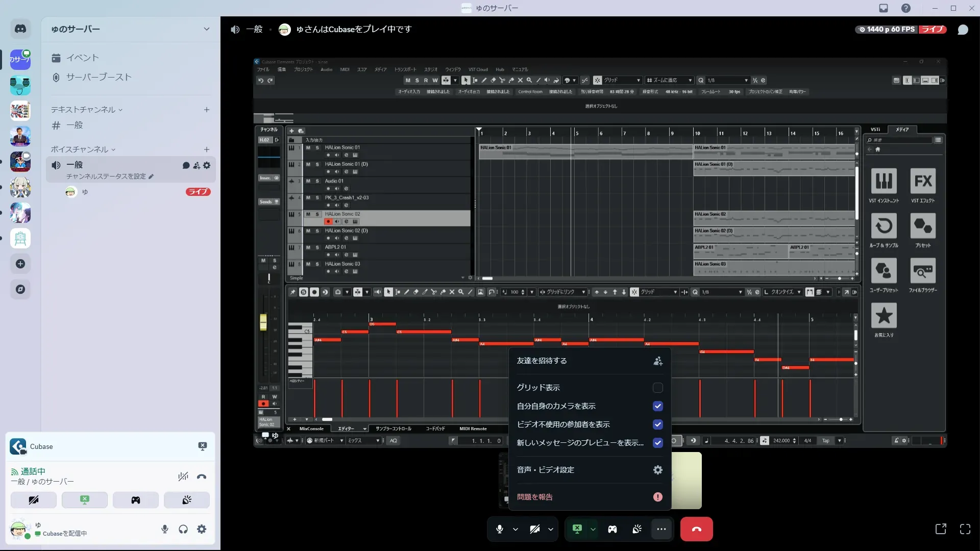This screenshot has height=551, width=980.
Task: Expand the ゆのサーバー server dropdown
Action: (x=206, y=29)
